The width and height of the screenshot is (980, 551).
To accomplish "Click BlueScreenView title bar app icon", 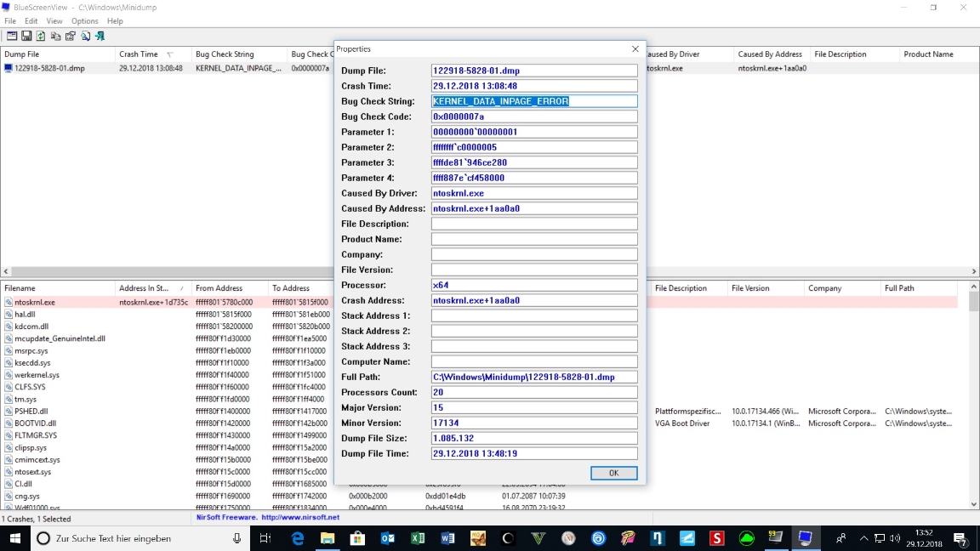I will pos(6,7).
